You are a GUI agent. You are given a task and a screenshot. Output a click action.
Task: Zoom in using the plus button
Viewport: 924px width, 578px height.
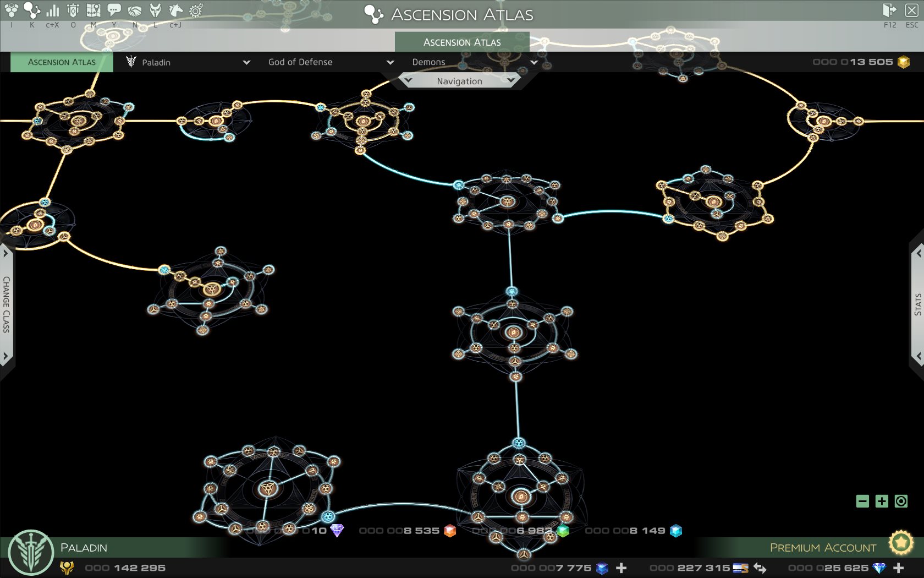pos(881,501)
